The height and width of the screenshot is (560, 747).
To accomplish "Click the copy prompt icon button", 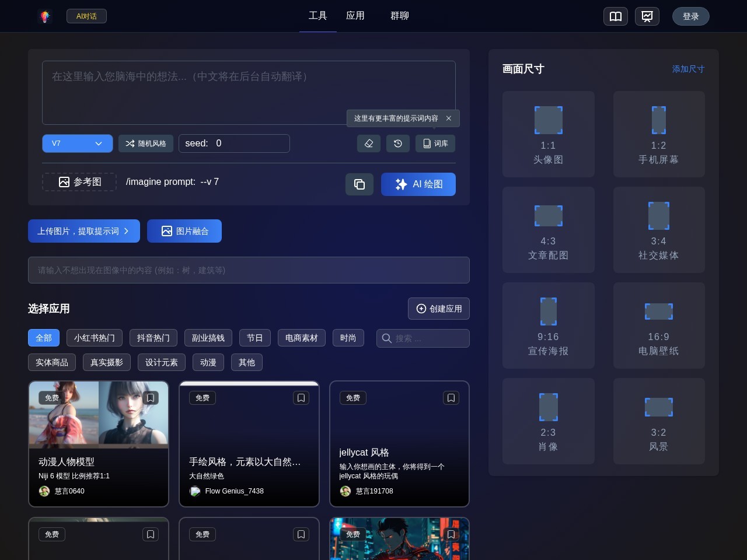I will (359, 184).
